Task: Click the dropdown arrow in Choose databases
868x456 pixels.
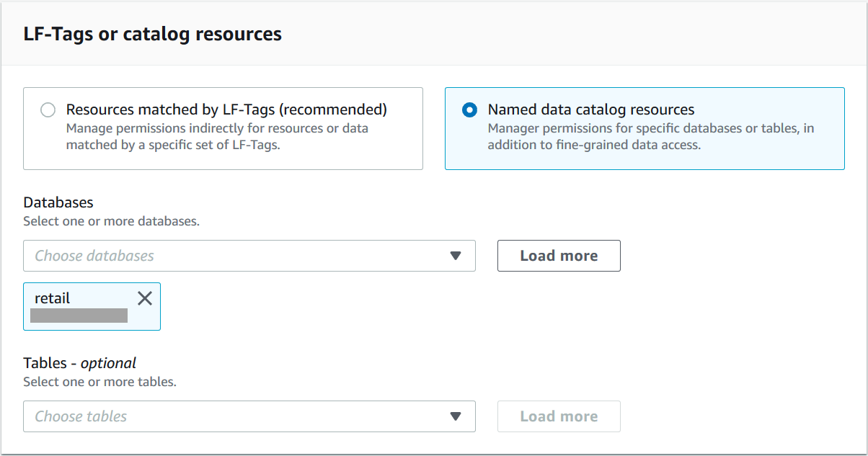Action: coord(455,256)
